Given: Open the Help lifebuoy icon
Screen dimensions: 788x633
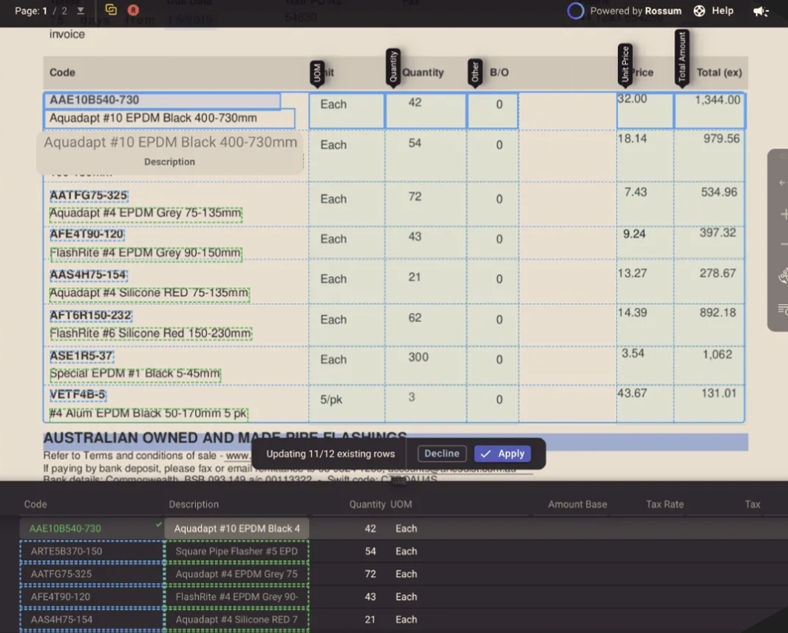Looking at the screenshot, I should click(699, 11).
